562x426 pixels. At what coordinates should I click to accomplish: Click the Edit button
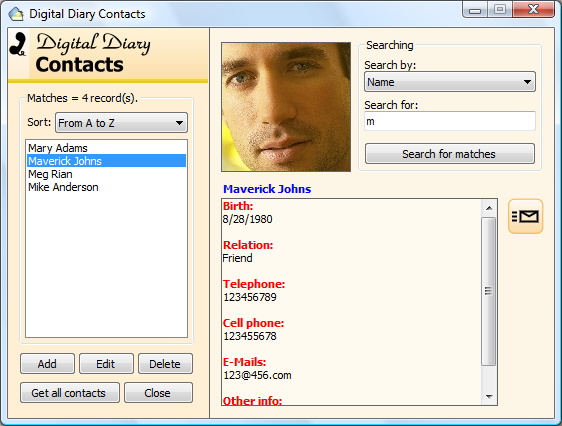point(106,364)
